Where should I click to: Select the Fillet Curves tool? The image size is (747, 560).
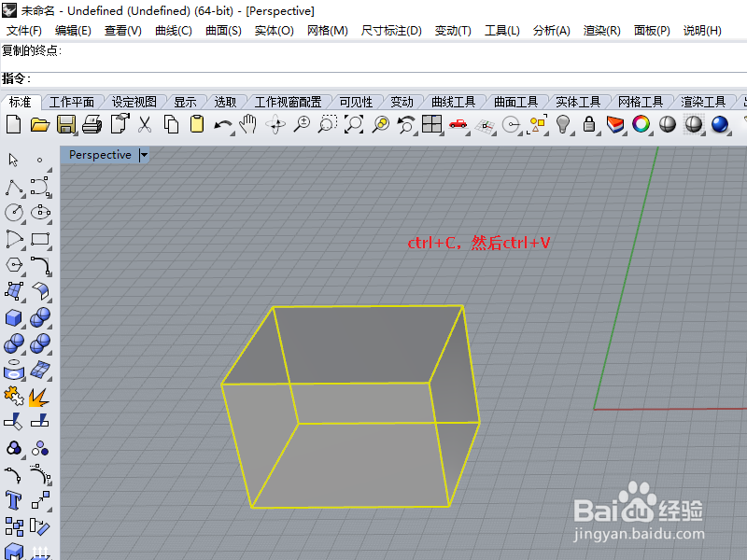tap(41, 266)
